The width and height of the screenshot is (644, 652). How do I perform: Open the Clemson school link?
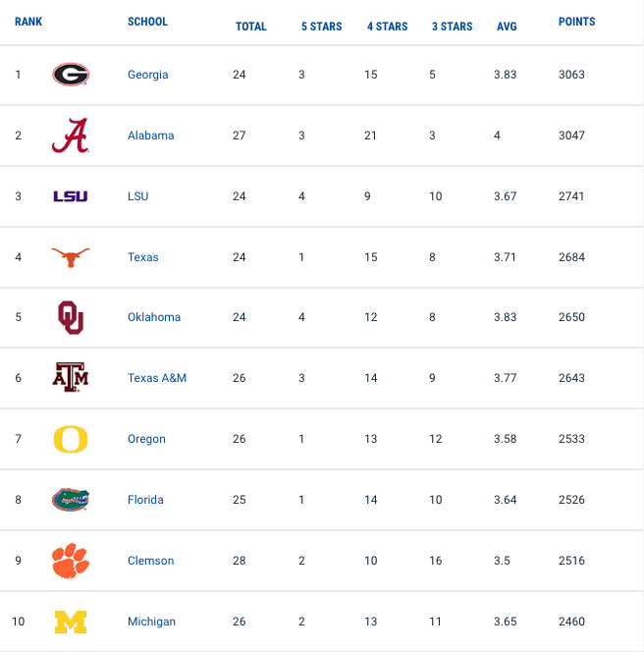150,561
